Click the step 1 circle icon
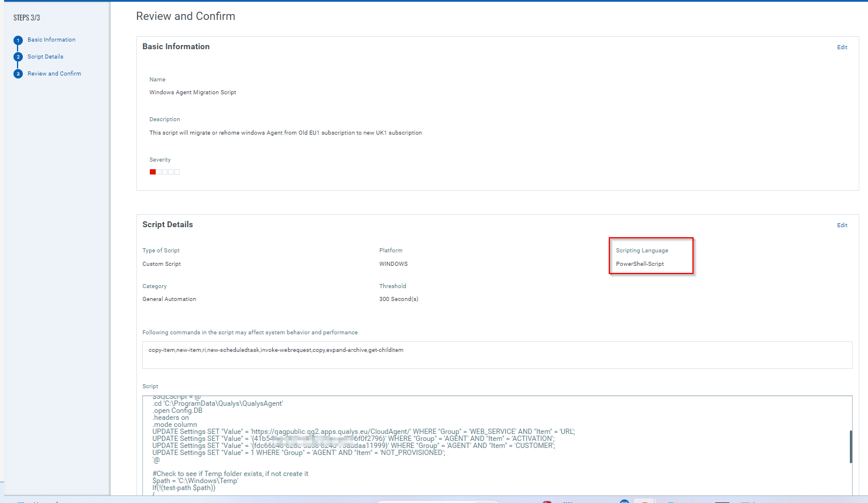Image resolution: width=868 pixels, height=503 pixels. 18,40
